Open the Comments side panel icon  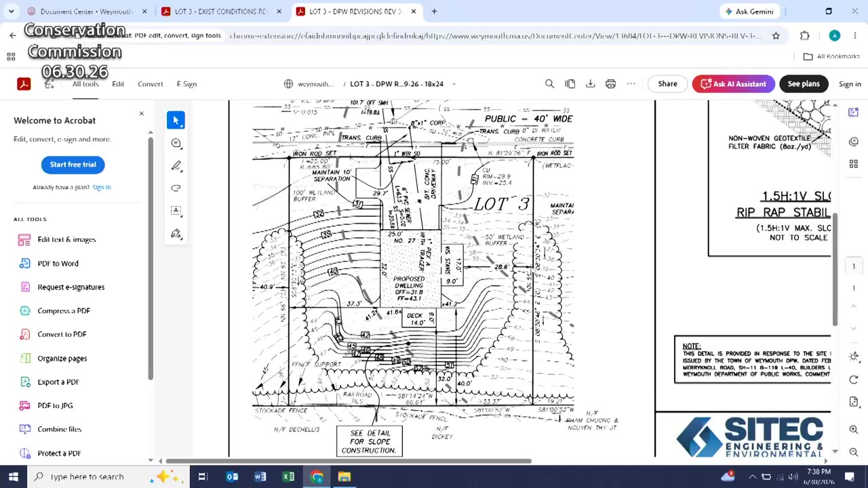853,141
